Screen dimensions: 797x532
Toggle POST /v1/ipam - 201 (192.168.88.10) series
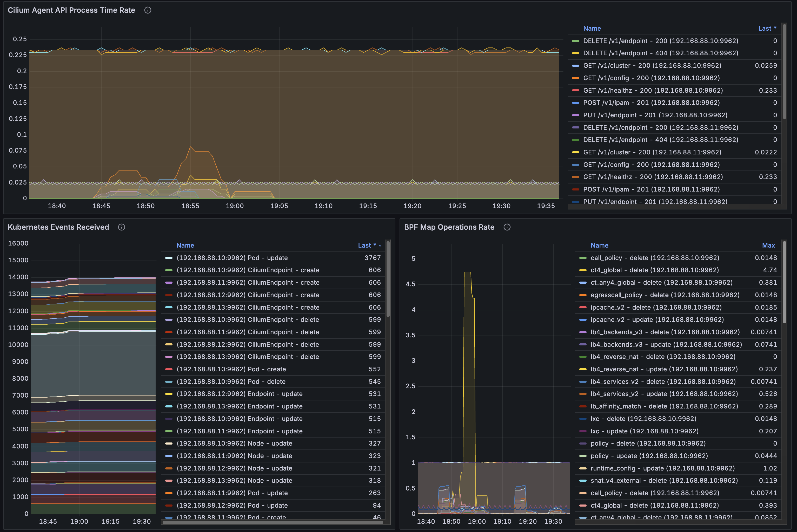click(651, 103)
